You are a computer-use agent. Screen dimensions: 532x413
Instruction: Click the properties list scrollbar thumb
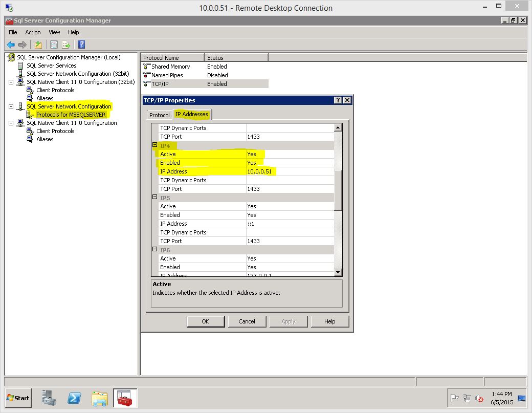tap(338, 190)
